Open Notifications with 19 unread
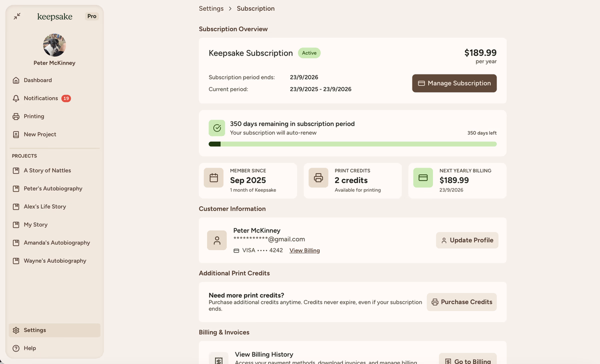Viewport: 600px width, 364px height. pos(41,98)
